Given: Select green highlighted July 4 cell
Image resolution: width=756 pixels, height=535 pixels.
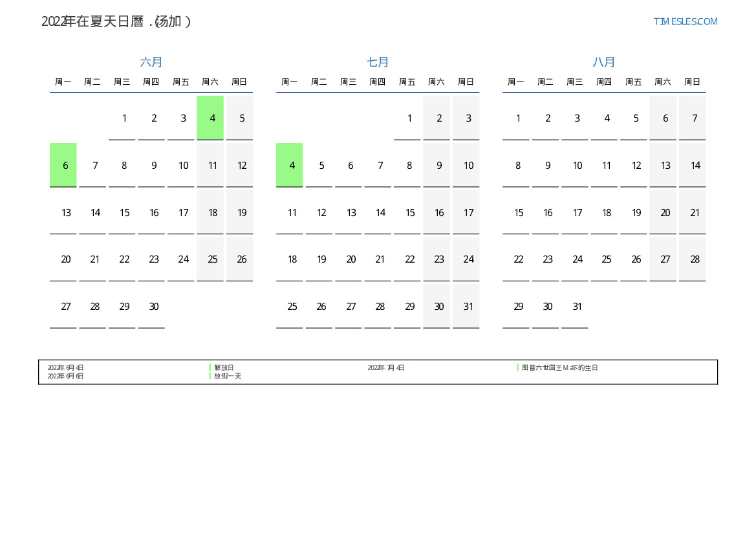Looking at the screenshot, I should point(290,165).
